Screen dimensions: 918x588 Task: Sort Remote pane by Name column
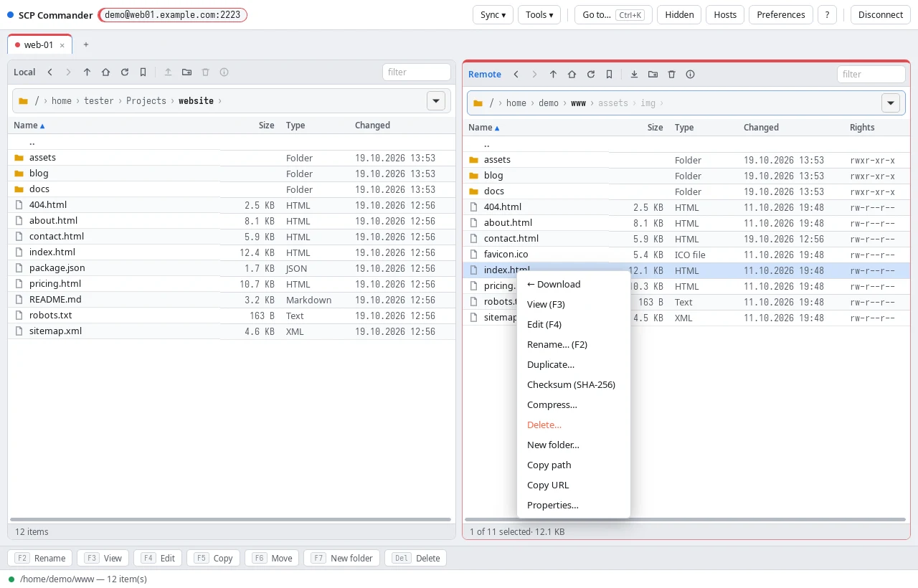click(x=484, y=127)
